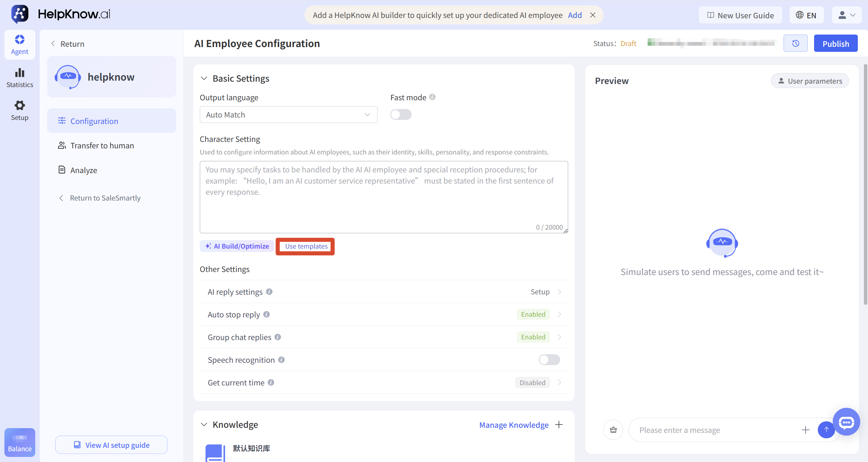Viewport: 868px width, 462px height.
Task: Click the toolbox icon beside message input
Action: coord(613,430)
